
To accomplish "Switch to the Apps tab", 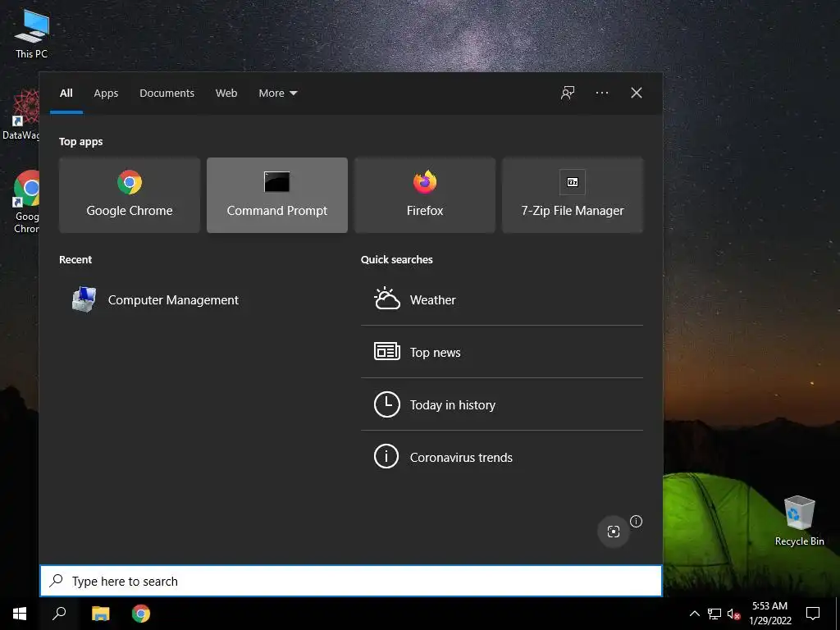I will 106,94.
